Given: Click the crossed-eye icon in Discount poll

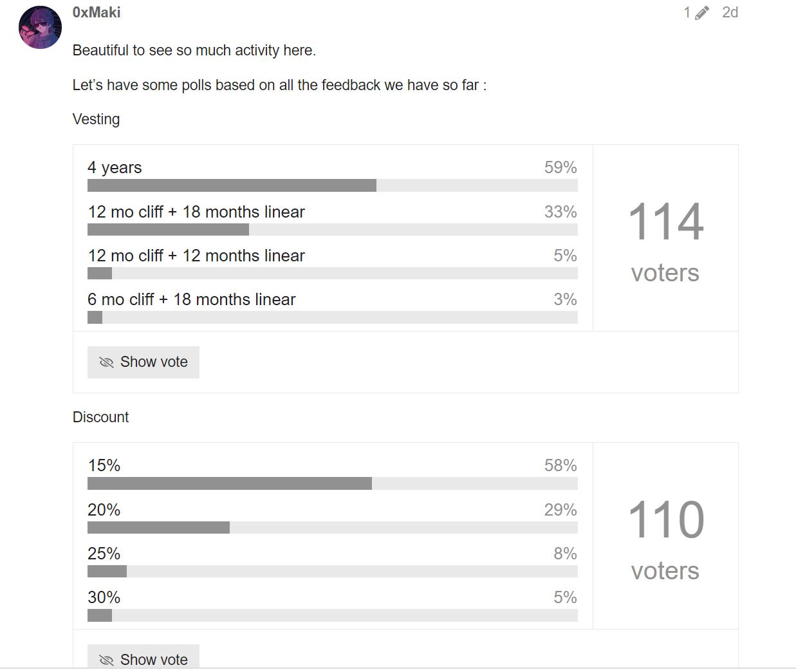Looking at the screenshot, I should pos(106,660).
